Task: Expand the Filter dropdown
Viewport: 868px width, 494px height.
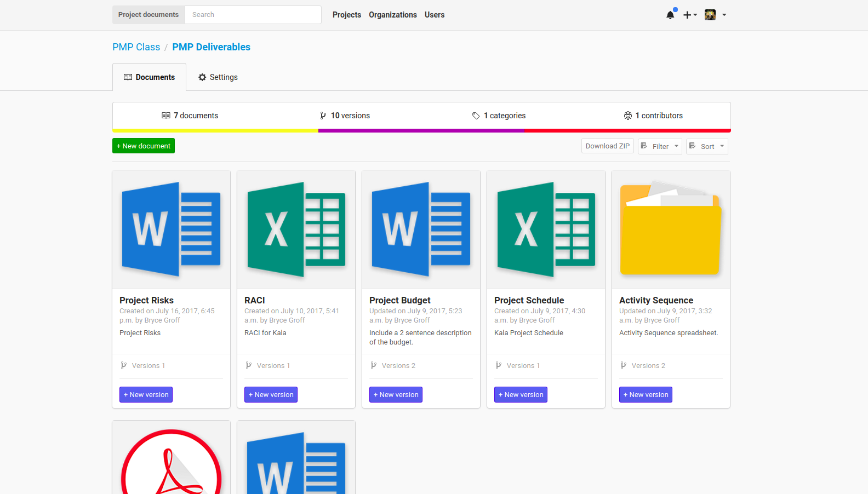Action: (x=660, y=146)
